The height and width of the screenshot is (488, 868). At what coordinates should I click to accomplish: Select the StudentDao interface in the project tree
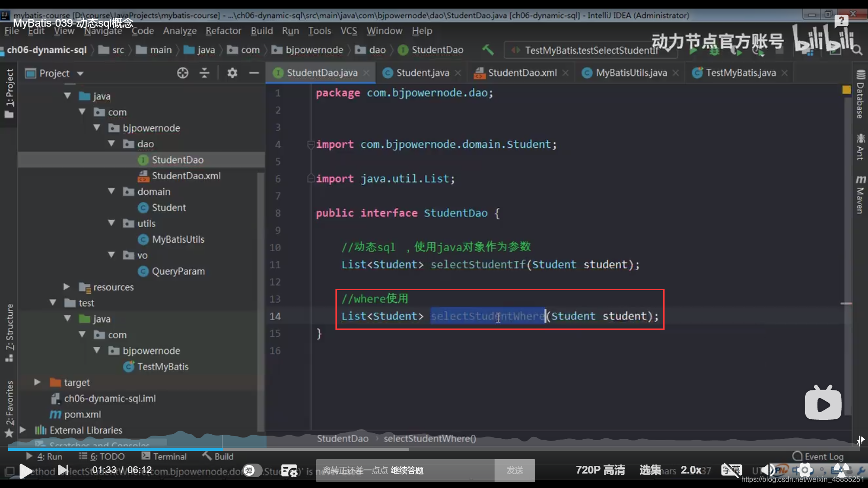click(178, 160)
